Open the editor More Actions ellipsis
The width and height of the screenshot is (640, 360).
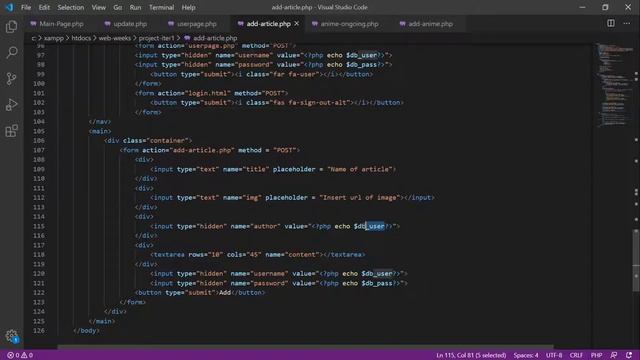tap(627, 23)
